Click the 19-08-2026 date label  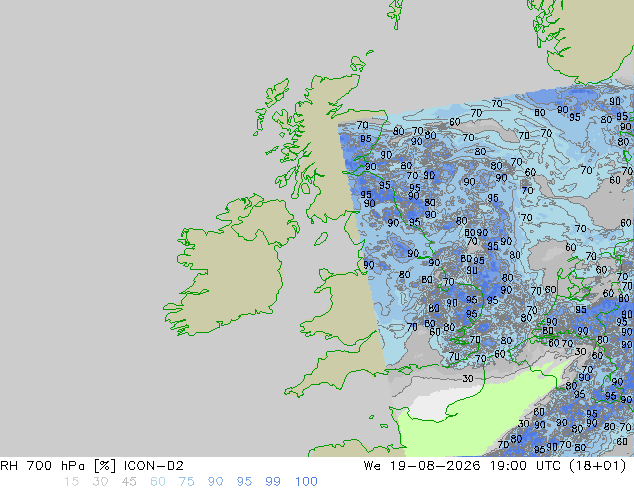435,466
